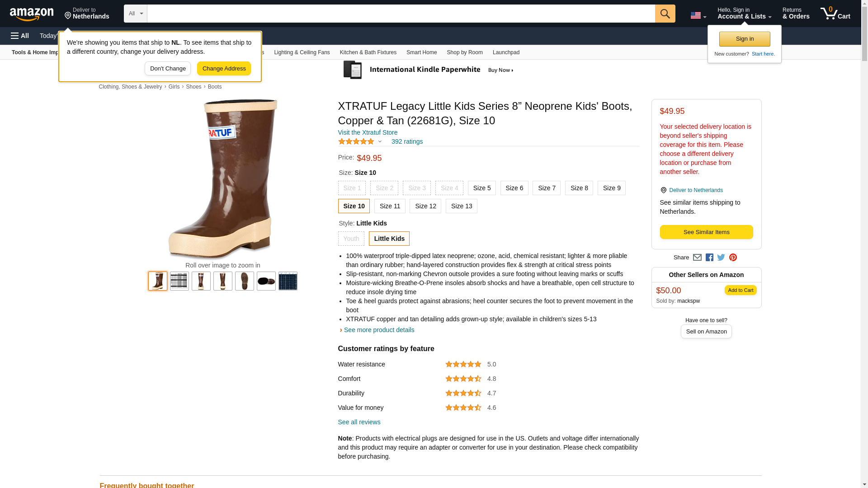Click the search magnifier button

(665, 14)
